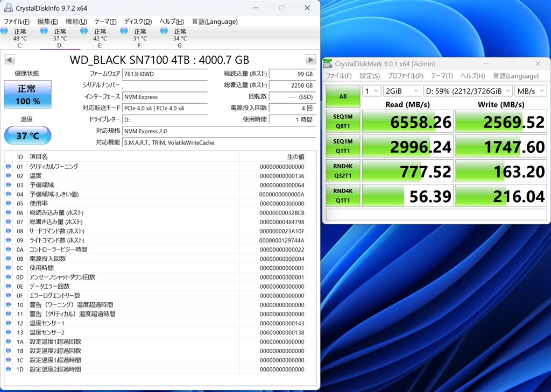The height and width of the screenshot is (392, 551).
Task: Select the エラーログエントリー数 SMART row
Action: click(x=156, y=295)
